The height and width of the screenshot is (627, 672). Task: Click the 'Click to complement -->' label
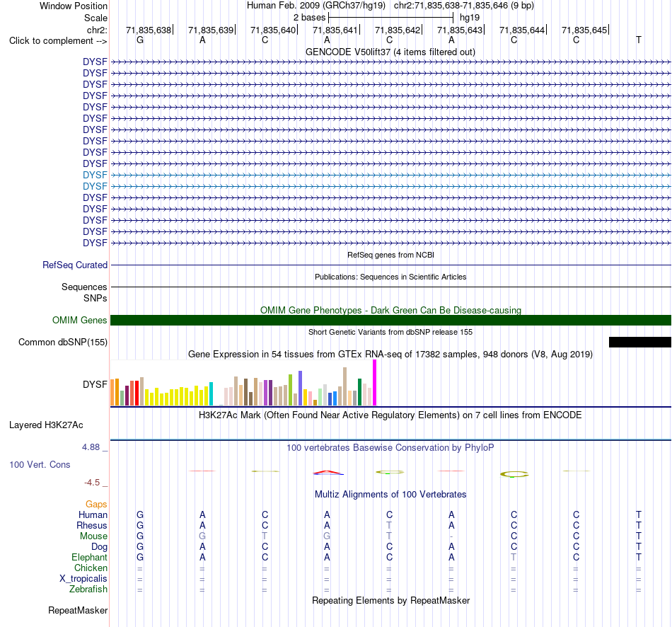coord(58,41)
